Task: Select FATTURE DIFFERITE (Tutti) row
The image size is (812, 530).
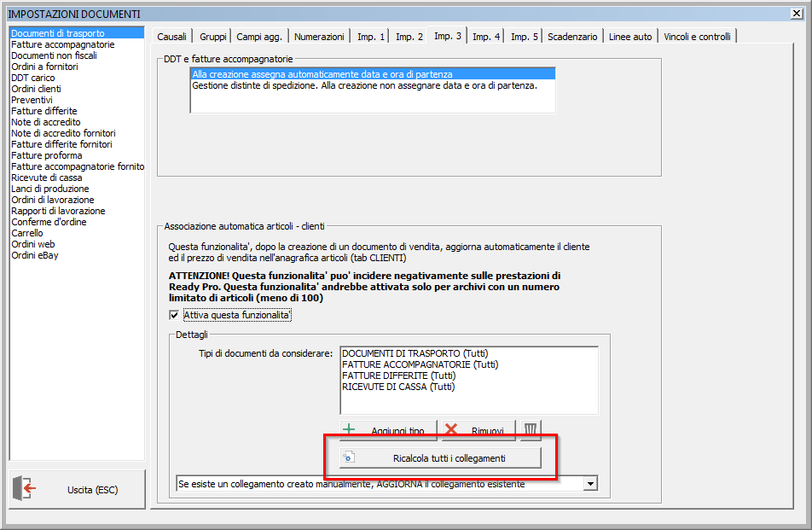Action: (469, 376)
